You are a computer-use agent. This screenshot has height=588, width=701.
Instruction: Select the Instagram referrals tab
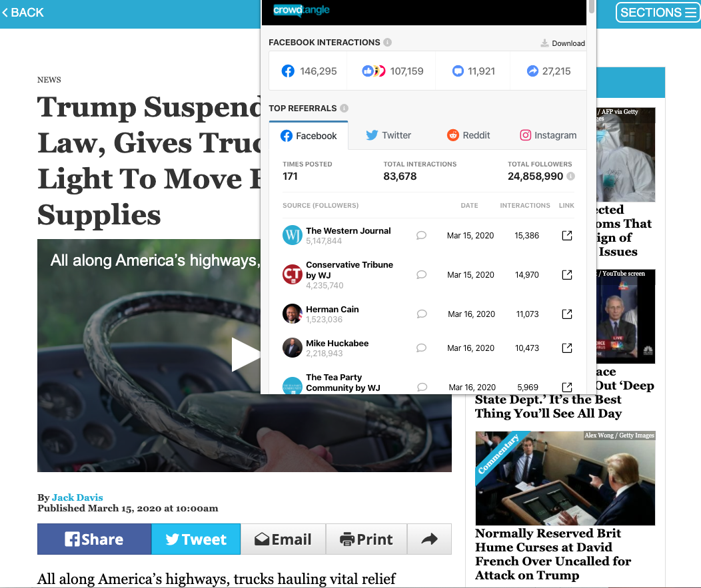(548, 135)
